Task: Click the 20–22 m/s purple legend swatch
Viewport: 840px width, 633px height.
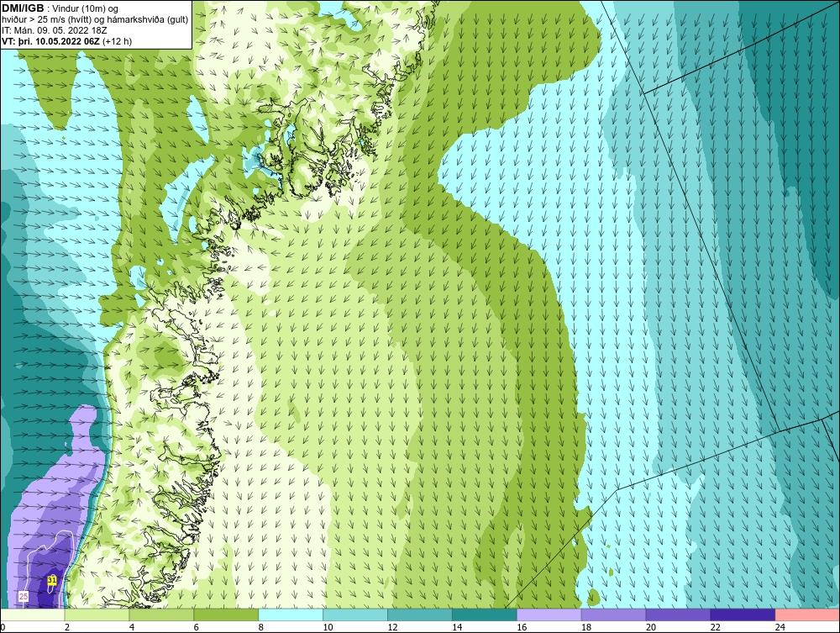Action: [x=678, y=615]
